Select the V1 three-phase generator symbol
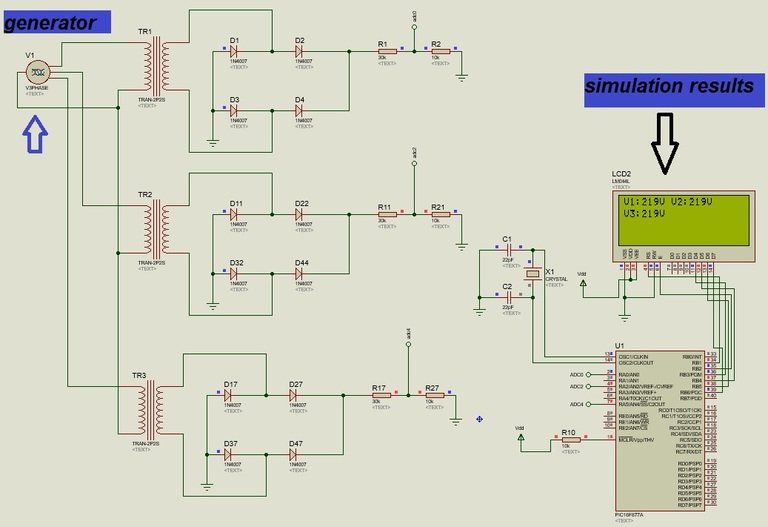 pos(37,72)
